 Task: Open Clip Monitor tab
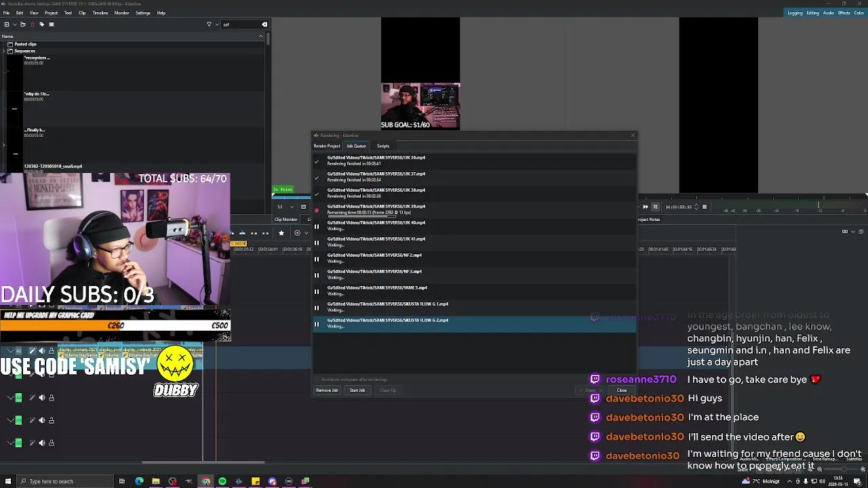pyautogui.click(x=285, y=220)
